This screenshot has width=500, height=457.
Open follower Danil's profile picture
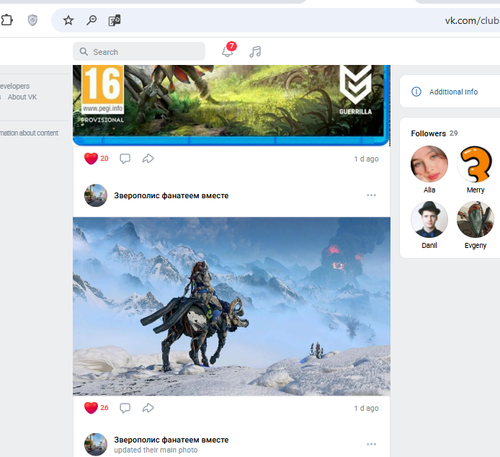coord(429,219)
